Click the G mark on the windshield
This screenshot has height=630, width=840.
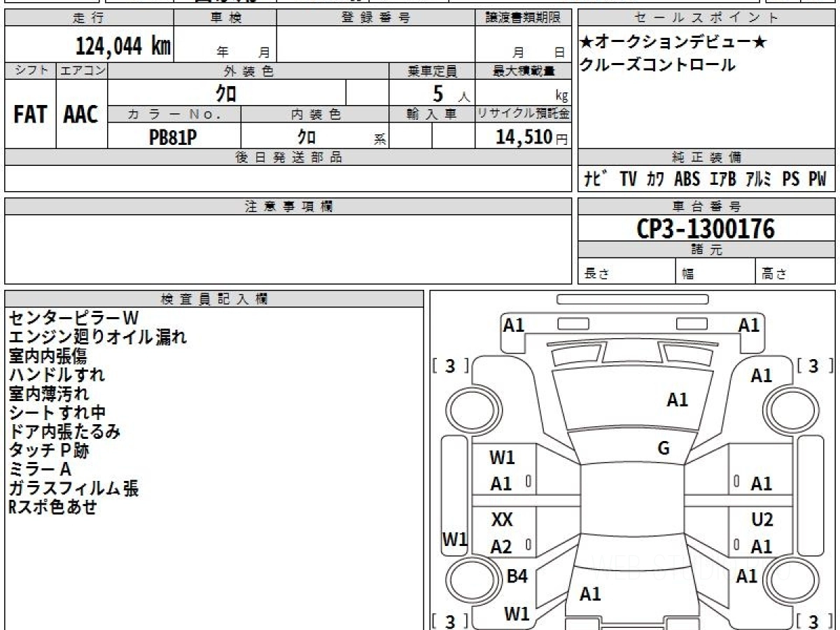664,449
